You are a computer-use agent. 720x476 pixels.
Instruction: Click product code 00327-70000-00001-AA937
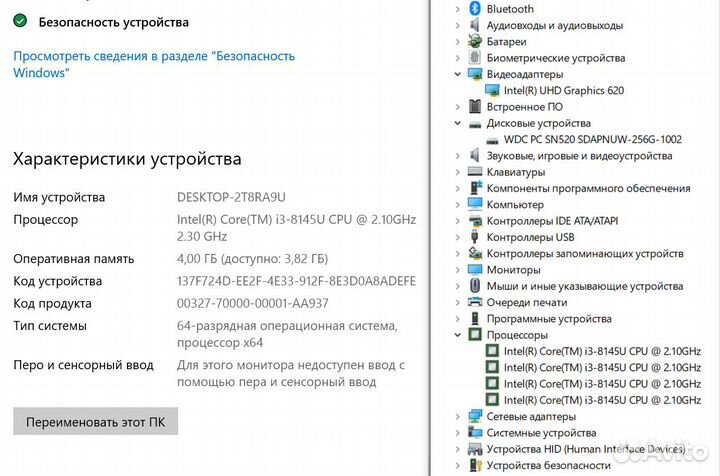[253, 303]
